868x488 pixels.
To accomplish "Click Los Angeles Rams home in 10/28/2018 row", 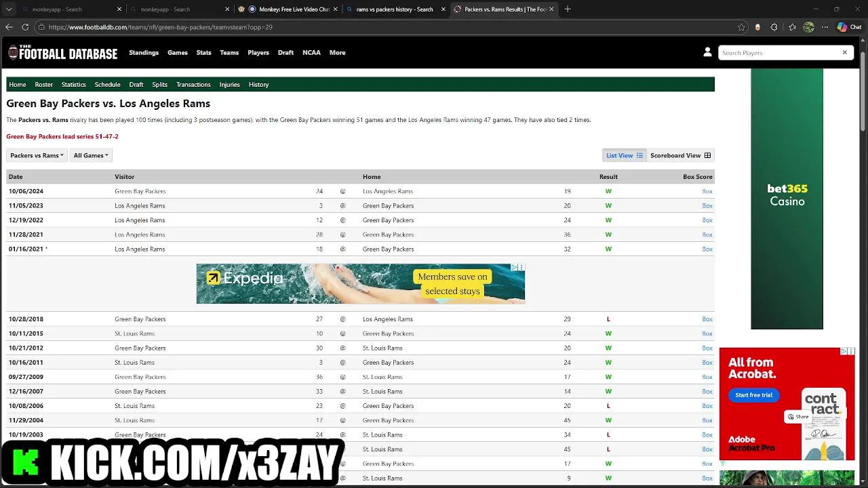I will 387,319.
